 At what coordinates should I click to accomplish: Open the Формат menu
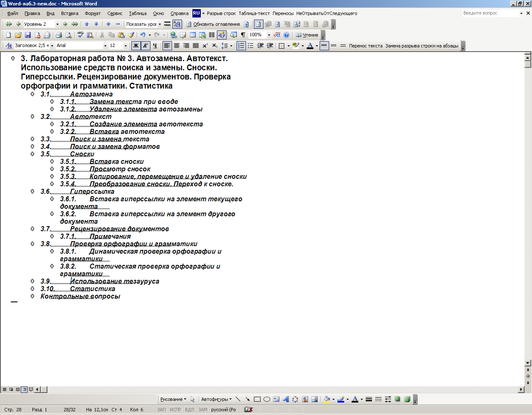pyautogui.click(x=93, y=13)
